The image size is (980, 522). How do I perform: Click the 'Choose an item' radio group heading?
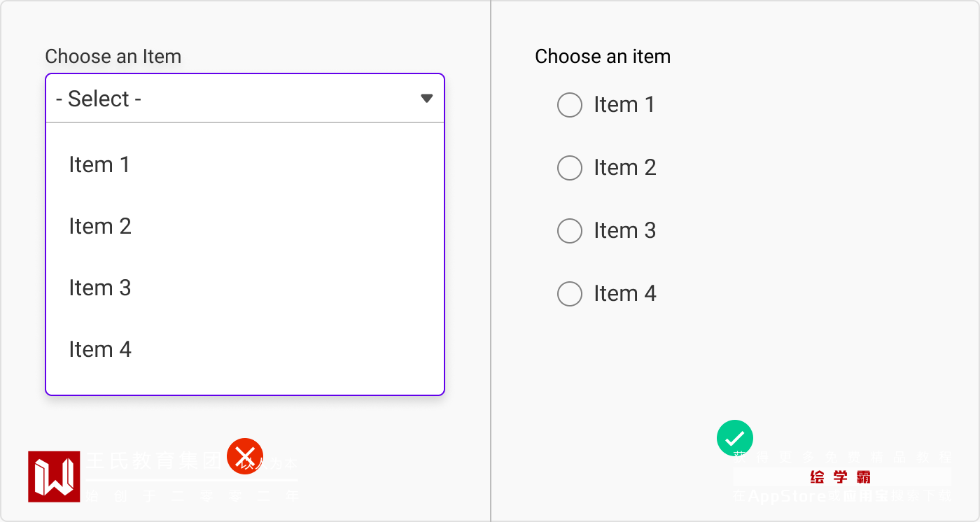[x=603, y=57]
